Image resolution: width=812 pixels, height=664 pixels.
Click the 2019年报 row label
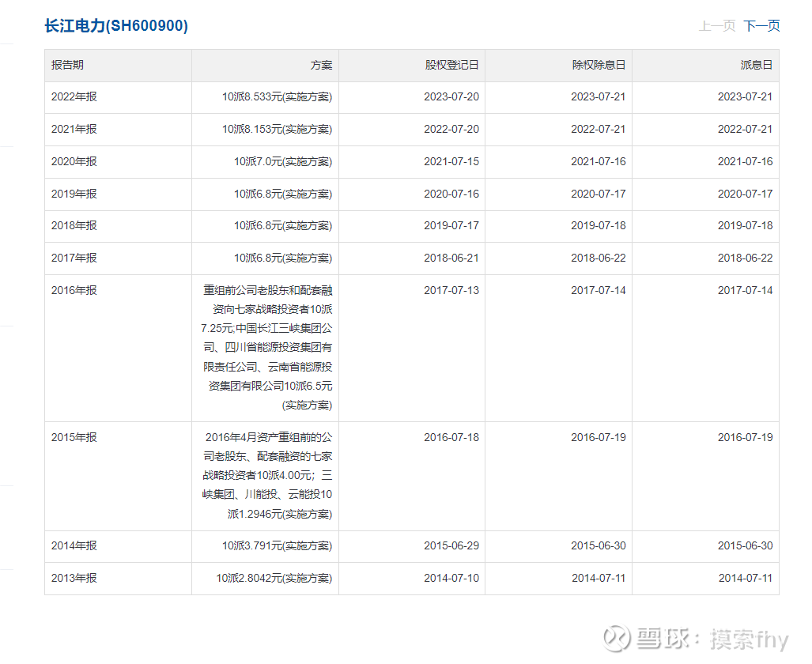(74, 194)
